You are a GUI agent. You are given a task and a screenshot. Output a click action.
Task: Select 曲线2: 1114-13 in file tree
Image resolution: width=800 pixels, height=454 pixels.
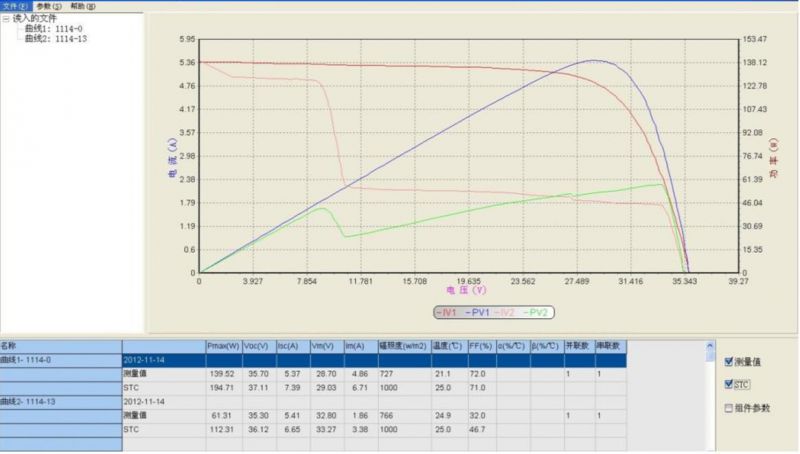coord(56,39)
